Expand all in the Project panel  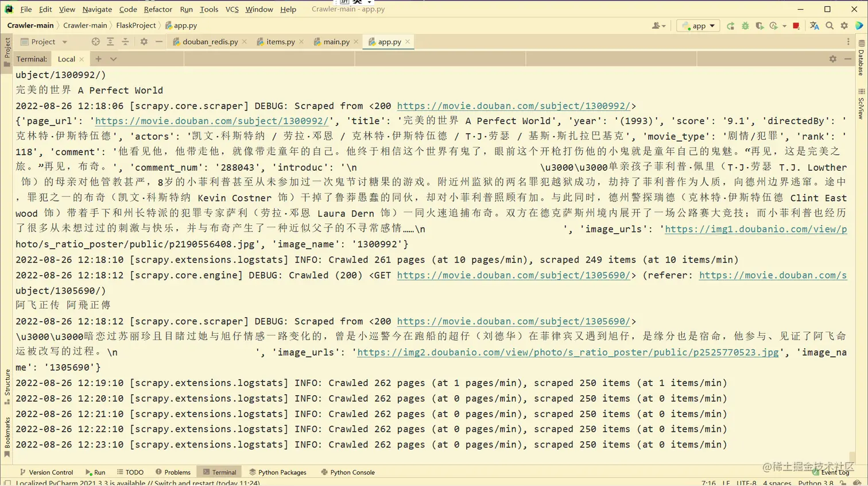110,42
